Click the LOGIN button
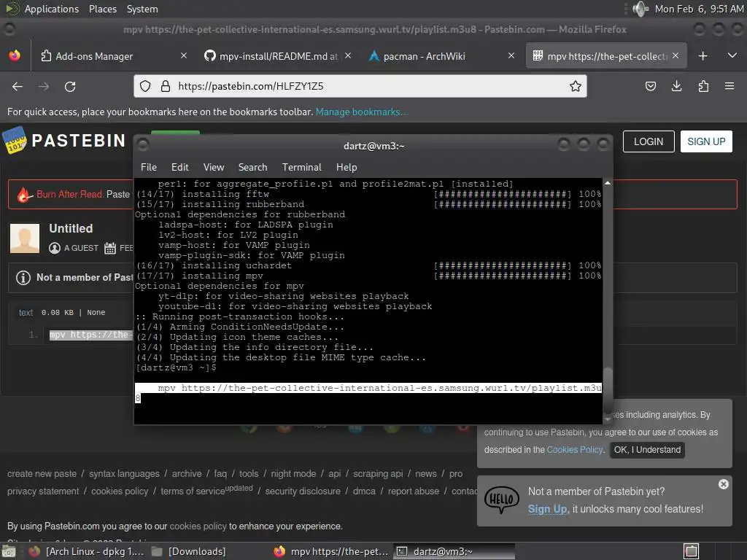Viewport: 747px width, 560px height. pos(649,141)
